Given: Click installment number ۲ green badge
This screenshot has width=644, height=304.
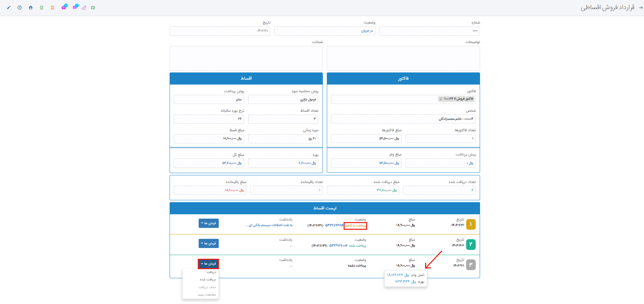Looking at the screenshot, I should coord(471,244).
